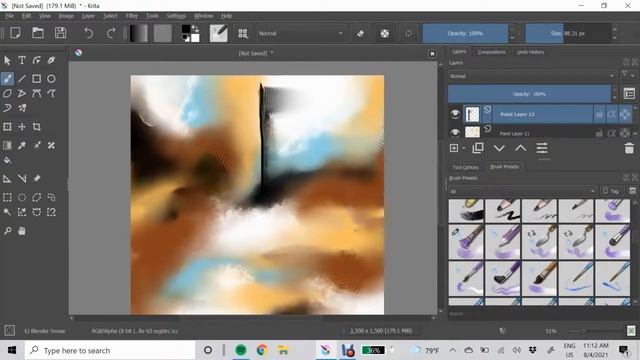
Task: Switch to the Compositions tab
Action: pos(491,52)
